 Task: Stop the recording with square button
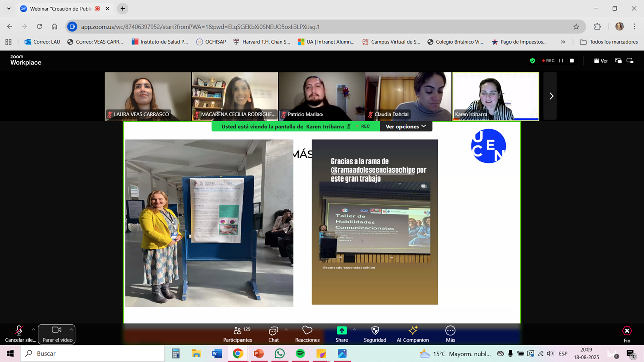tap(572, 61)
